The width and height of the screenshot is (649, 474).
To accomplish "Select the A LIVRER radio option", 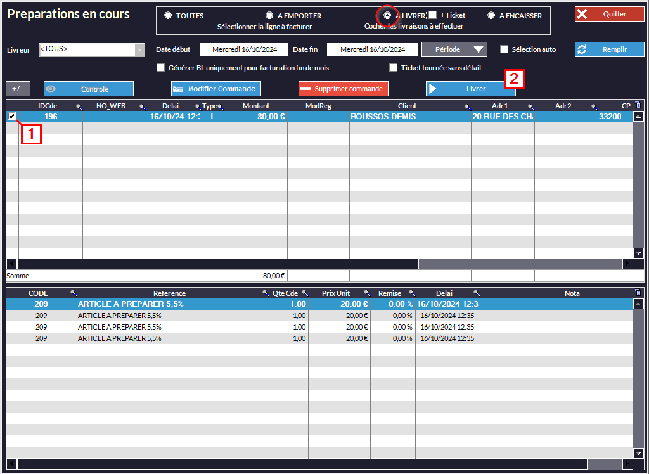I will [x=387, y=17].
